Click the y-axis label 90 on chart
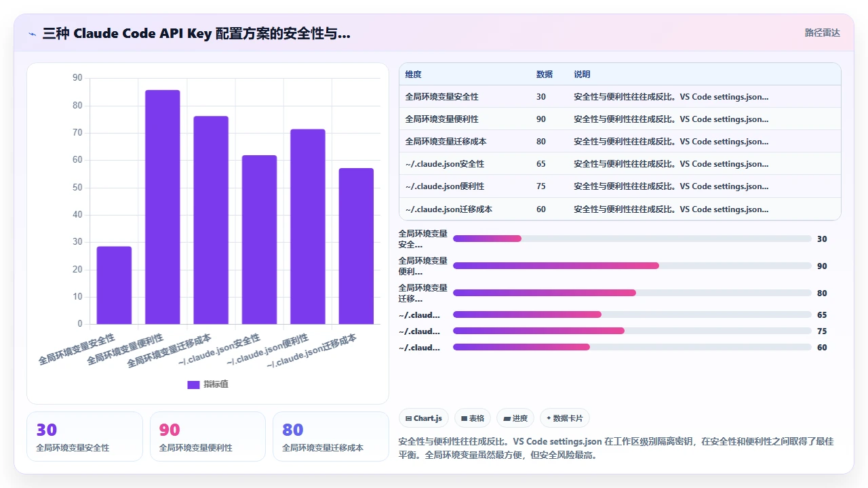This screenshot has width=868, height=488. 77,78
